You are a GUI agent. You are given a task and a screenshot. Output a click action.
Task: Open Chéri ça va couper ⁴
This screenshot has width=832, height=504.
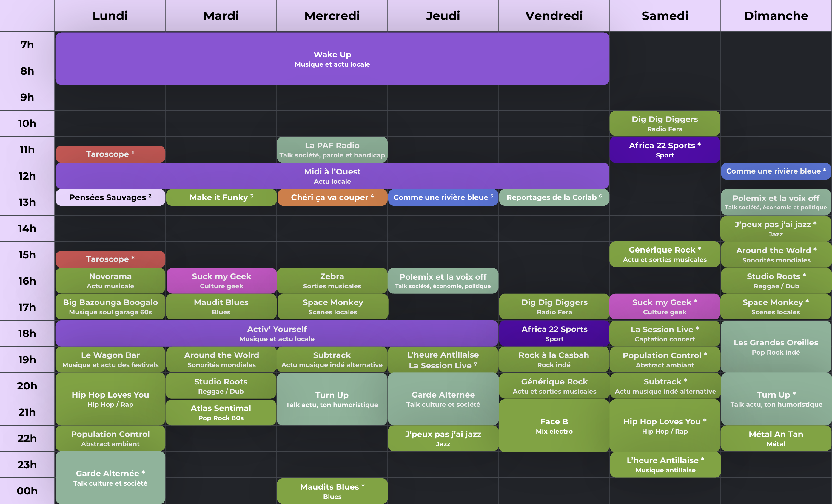(x=332, y=197)
